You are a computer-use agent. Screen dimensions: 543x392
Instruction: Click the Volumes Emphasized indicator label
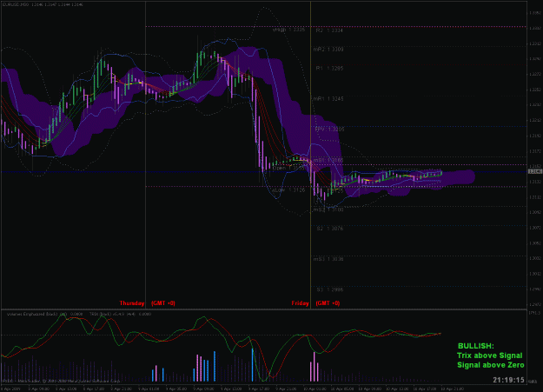pyautogui.click(x=45, y=314)
